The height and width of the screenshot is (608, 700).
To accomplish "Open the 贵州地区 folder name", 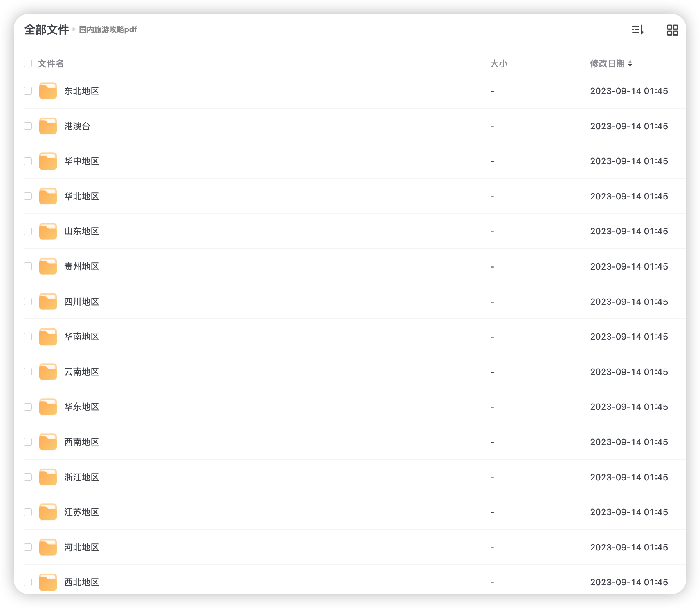I will pos(81,266).
